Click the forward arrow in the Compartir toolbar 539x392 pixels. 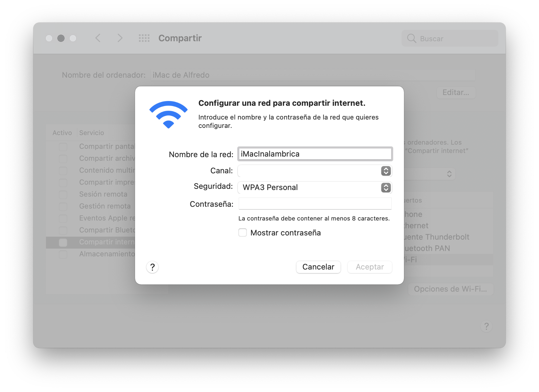coord(120,38)
